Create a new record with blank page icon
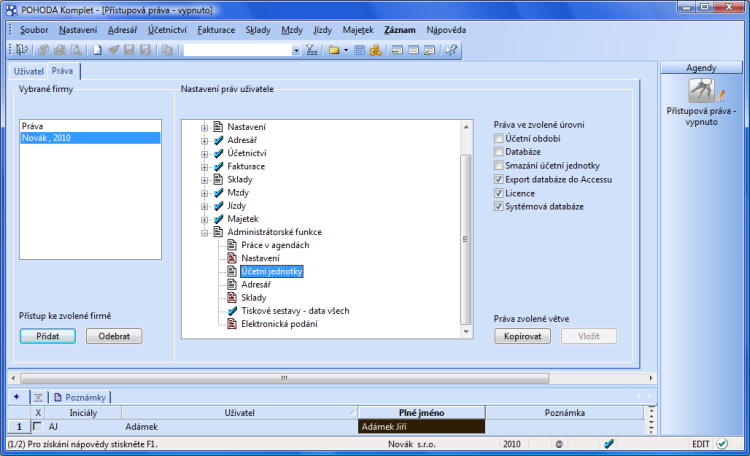750x456 pixels. [x=98, y=50]
